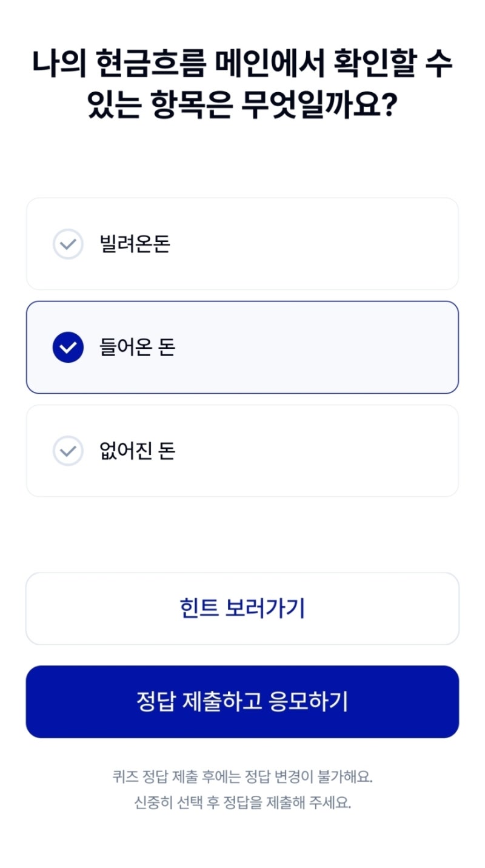This screenshot has width=485, height=868.
Task: Click the 있는 항목은 무엇일까요? heading line
Action: 242,107
